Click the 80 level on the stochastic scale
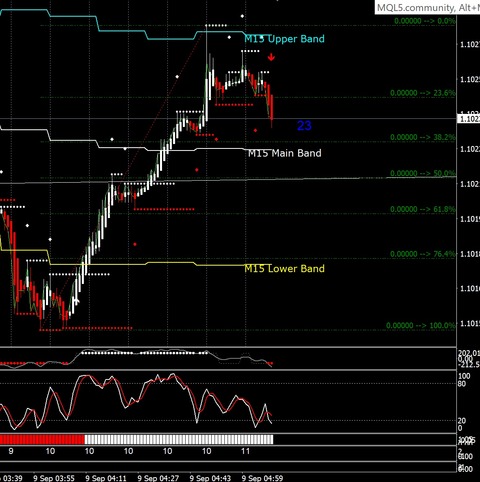Screen dimensions: 480x482 [x=462, y=384]
